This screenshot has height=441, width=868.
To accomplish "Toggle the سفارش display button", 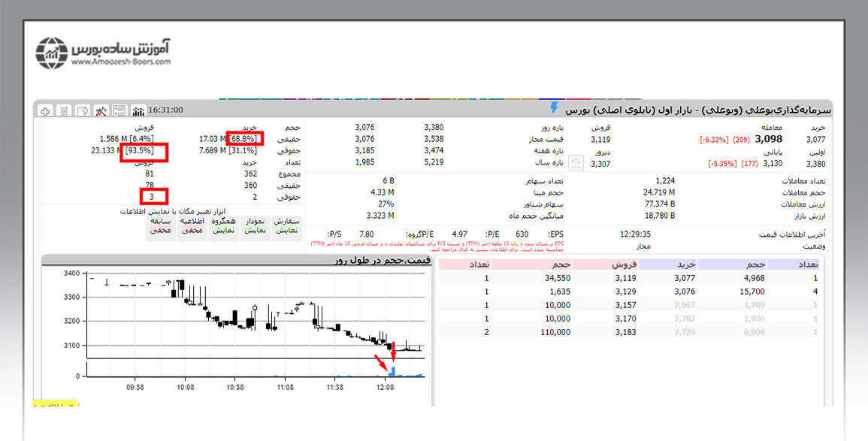I will click(x=287, y=225).
